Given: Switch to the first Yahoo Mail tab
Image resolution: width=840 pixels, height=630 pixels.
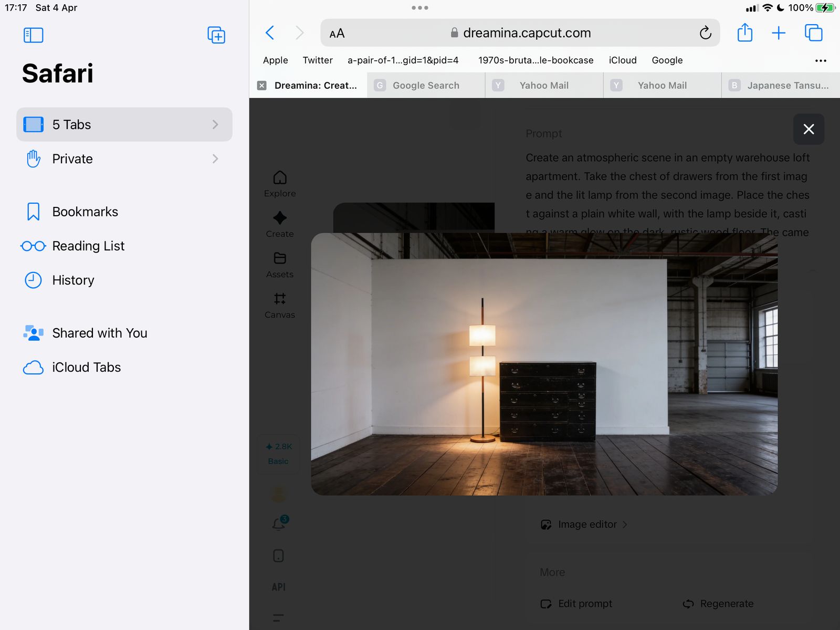Looking at the screenshot, I should [544, 86].
